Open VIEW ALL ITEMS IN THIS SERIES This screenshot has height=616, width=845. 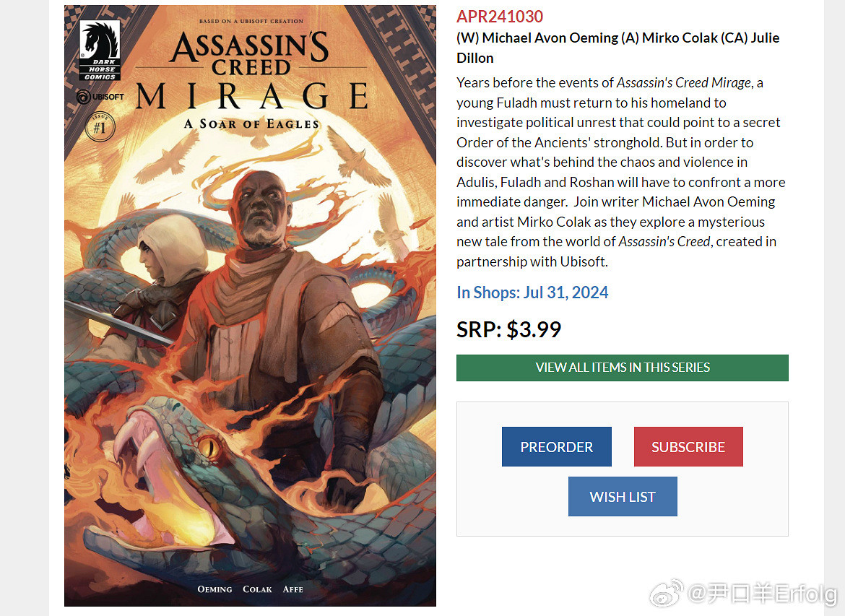pos(622,368)
